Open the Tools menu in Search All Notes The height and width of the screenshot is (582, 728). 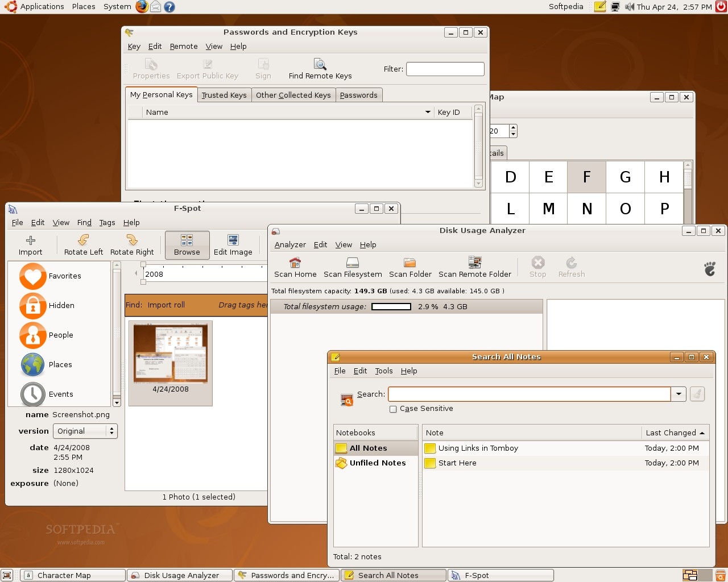[384, 371]
